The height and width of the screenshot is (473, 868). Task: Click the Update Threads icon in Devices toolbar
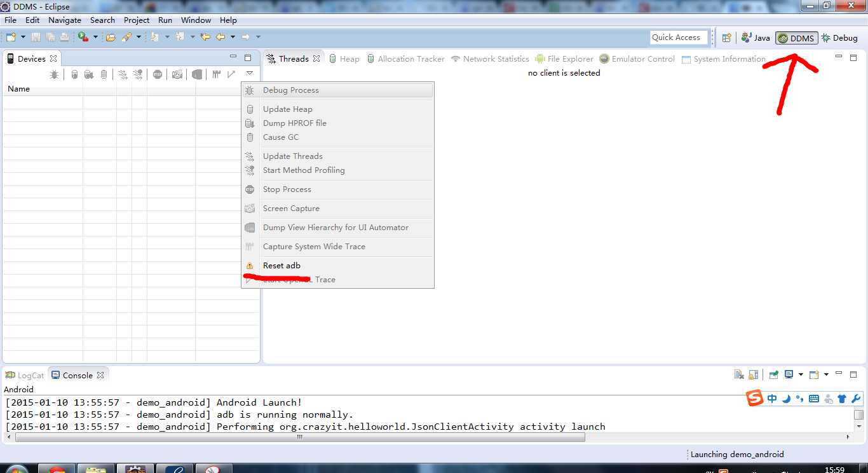tap(123, 74)
